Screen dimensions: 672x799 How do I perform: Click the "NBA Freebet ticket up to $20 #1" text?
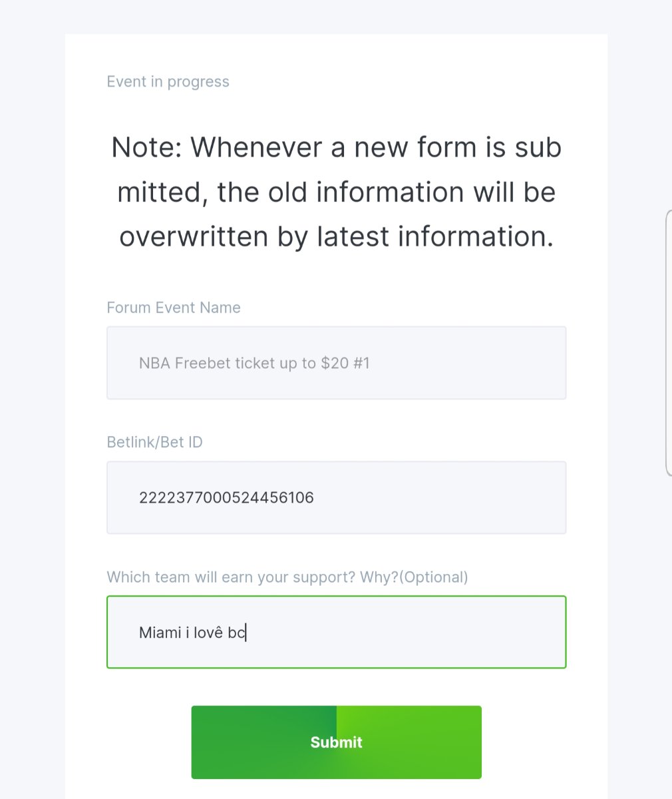click(x=253, y=363)
